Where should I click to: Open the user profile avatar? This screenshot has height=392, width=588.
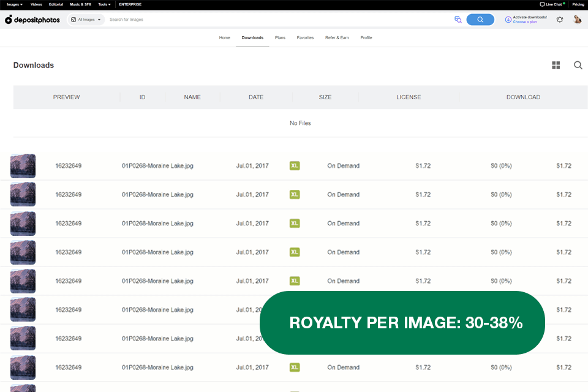coord(578,20)
